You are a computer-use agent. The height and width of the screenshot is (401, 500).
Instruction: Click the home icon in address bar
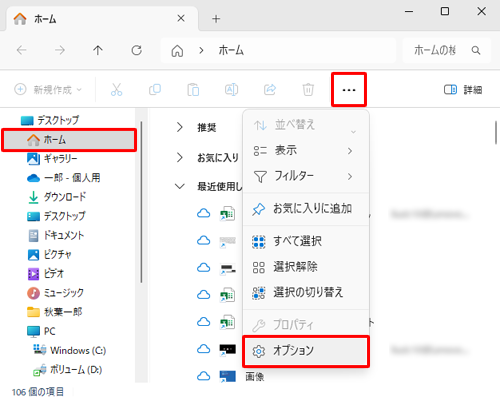[x=177, y=51]
